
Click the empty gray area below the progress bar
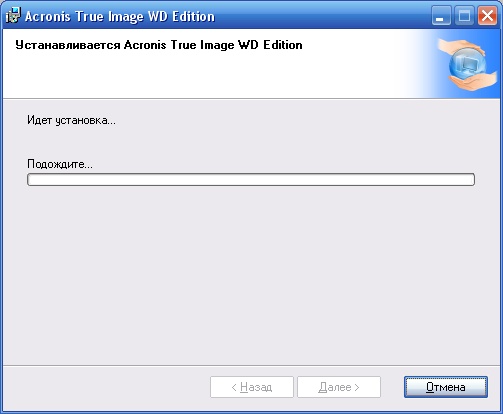click(x=251, y=273)
